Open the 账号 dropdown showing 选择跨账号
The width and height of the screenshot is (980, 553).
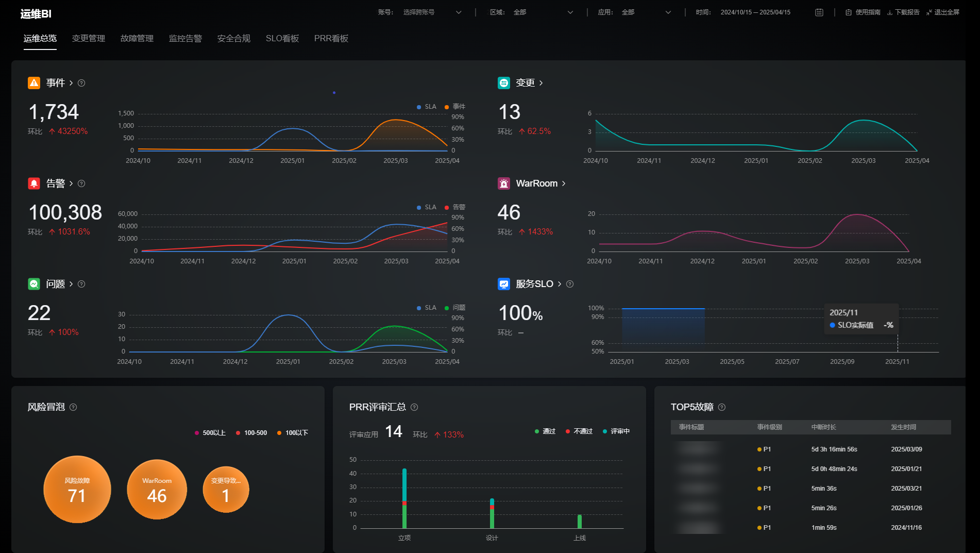point(432,12)
